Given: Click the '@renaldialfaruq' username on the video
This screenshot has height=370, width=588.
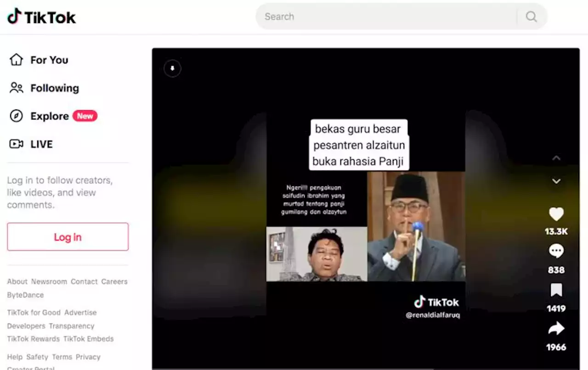Looking at the screenshot, I should coord(433,315).
